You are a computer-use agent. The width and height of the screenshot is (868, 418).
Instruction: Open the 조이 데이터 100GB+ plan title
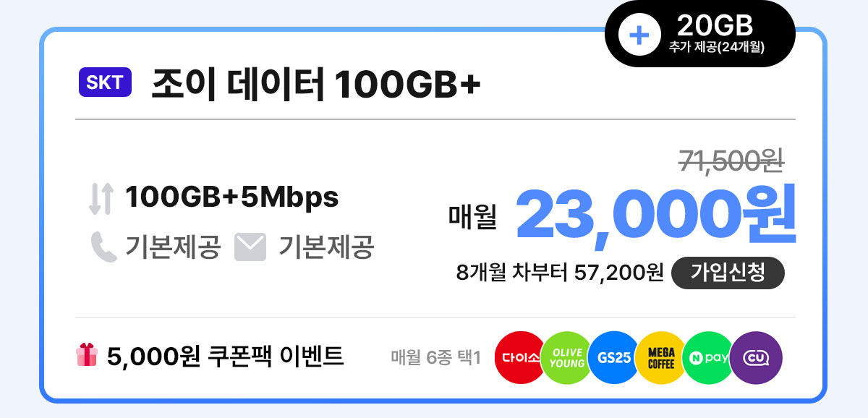[x=316, y=85]
